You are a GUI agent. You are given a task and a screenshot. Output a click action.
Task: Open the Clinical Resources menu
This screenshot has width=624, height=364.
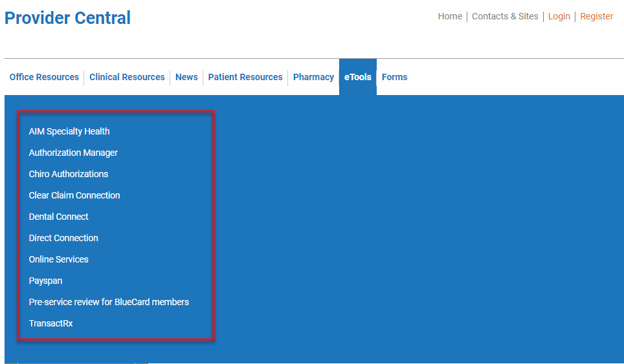[x=127, y=77]
